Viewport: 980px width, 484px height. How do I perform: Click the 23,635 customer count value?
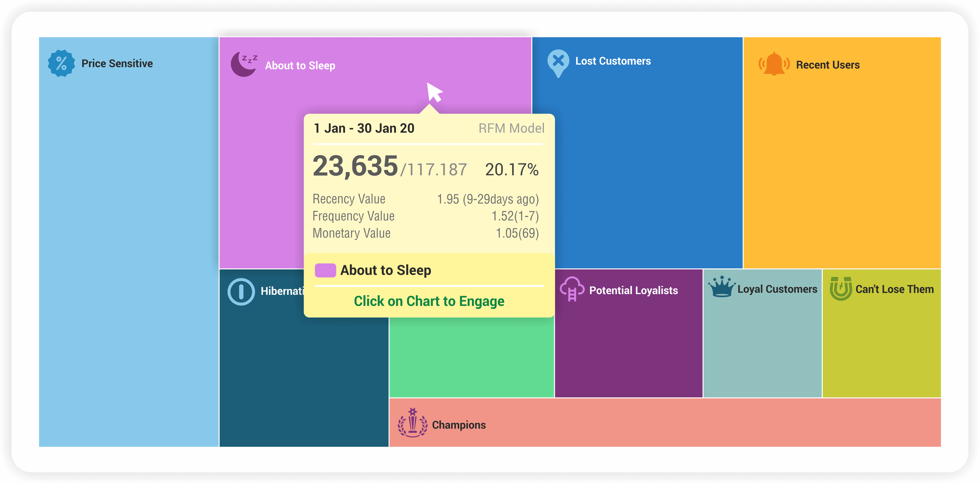point(355,166)
